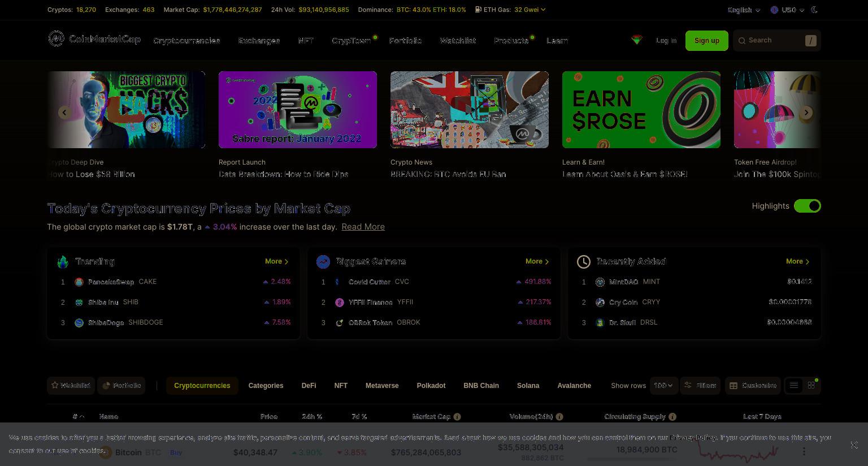868x466 pixels.
Task: Turn off the Highlights switch
Action: (808, 206)
